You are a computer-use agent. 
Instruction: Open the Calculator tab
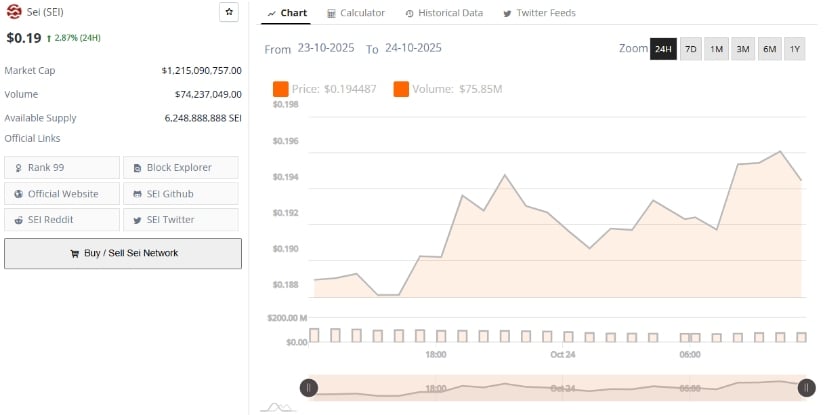point(356,13)
